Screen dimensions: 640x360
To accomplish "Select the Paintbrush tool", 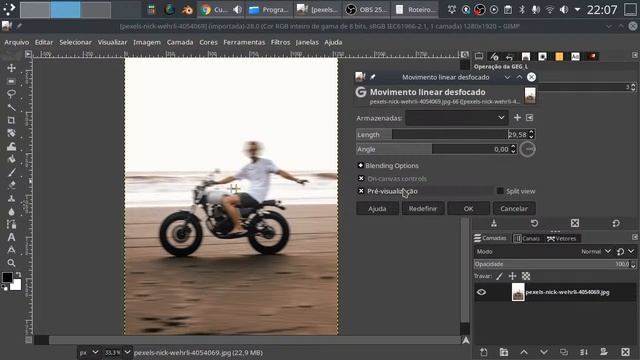I will click(x=11, y=172).
